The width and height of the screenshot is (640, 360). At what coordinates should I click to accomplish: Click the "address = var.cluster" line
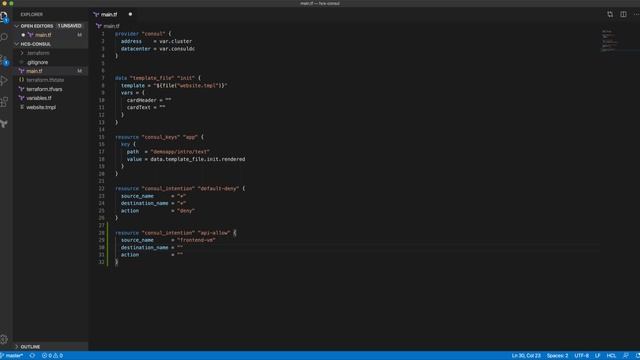[x=156, y=41]
